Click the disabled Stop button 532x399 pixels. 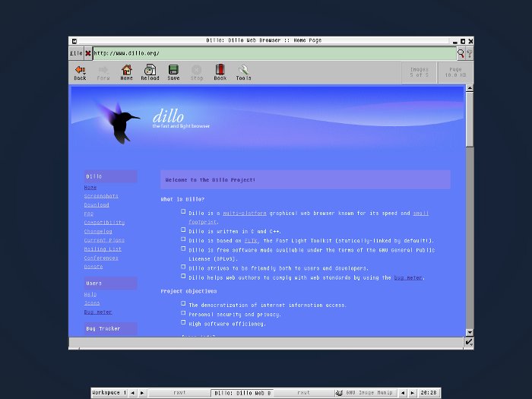coord(197,73)
